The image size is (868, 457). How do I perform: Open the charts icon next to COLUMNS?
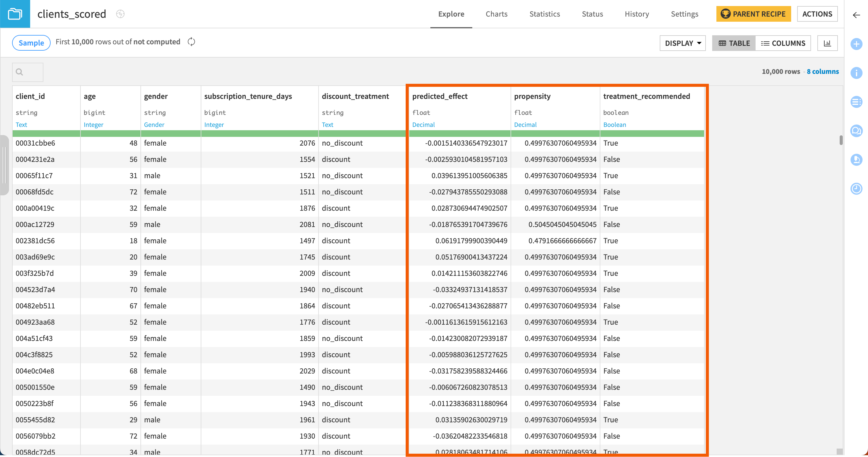[828, 43]
